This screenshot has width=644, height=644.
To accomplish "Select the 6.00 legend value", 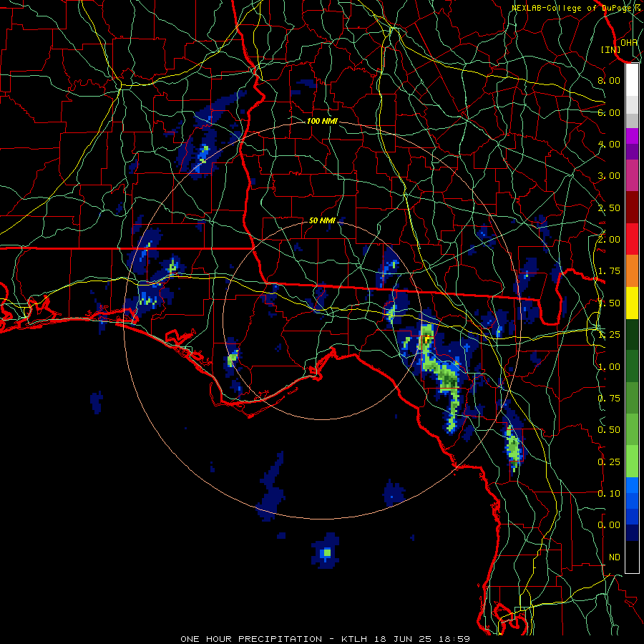I will pyautogui.click(x=609, y=112).
